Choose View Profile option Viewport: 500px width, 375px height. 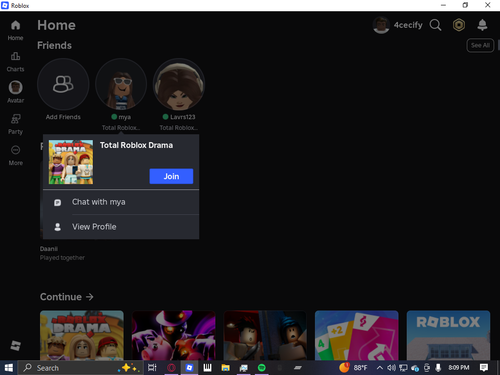coord(121,227)
